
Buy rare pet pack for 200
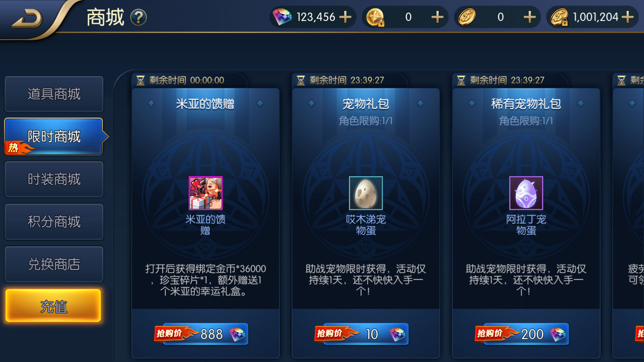[x=522, y=334]
